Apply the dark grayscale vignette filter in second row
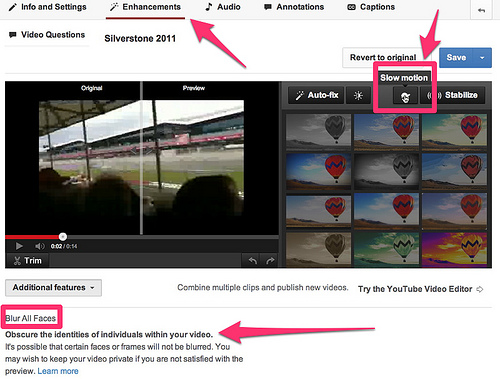The width and height of the screenshot is (500, 379). click(x=386, y=171)
